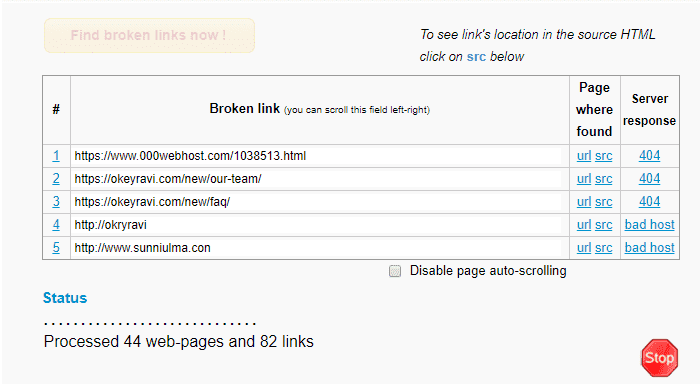Open src link for sunniulma.con row
Viewport: 700px width, 384px height.
click(604, 247)
